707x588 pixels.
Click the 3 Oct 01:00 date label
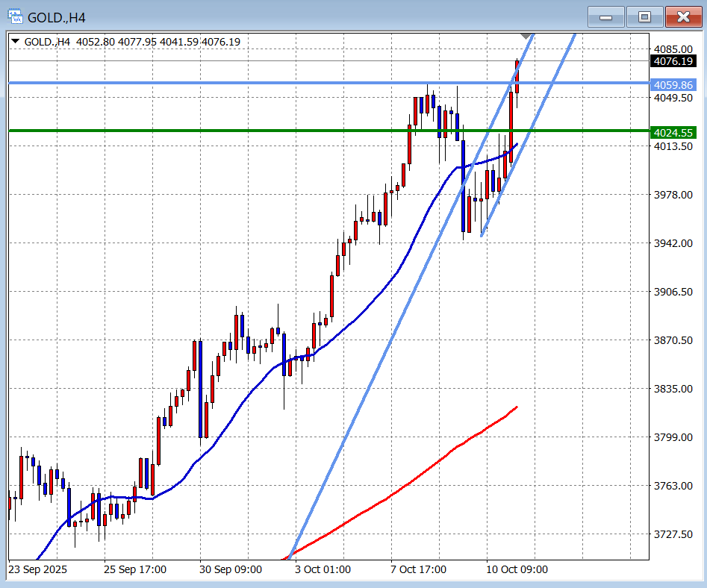[x=323, y=569]
